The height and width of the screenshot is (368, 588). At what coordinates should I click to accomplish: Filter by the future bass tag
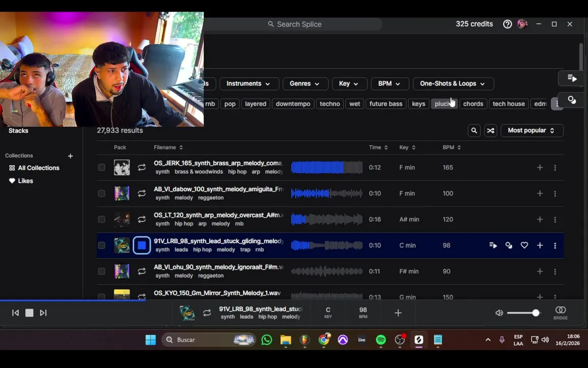pos(385,104)
